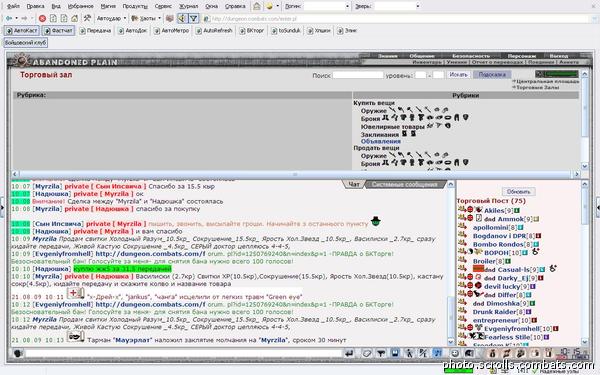Click the funnel filter icon in toolbar
Viewport: 600px width, 375px height.
pos(194,18)
